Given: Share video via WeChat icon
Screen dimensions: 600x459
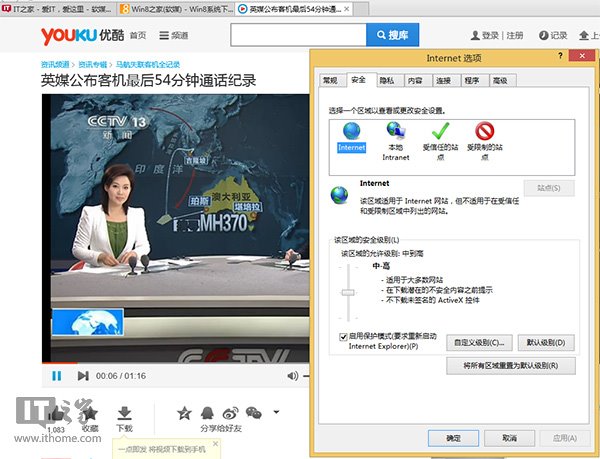Looking at the screenshot, I should 254,412.
